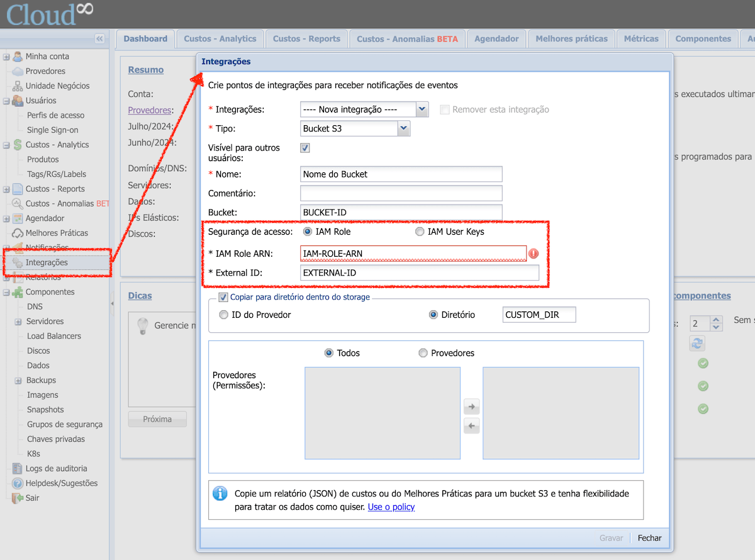Open the Custos - Analytics tab

220,39
